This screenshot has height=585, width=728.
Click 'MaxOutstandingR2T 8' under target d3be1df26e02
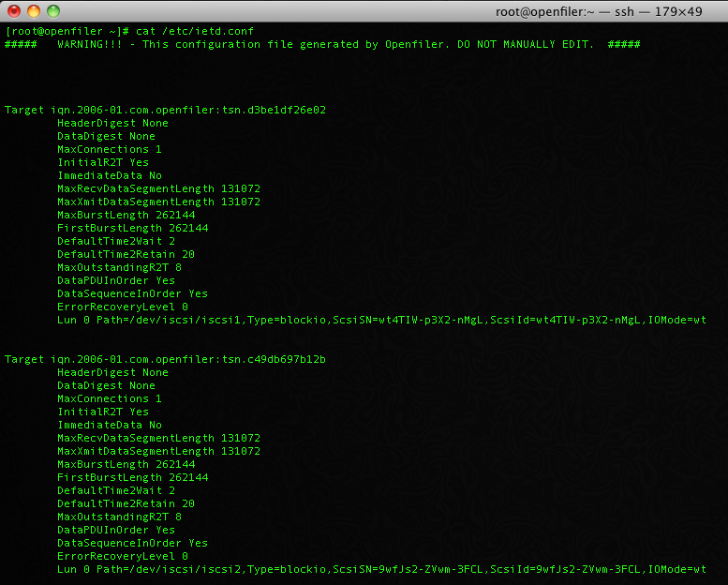(x=119, y=267)
